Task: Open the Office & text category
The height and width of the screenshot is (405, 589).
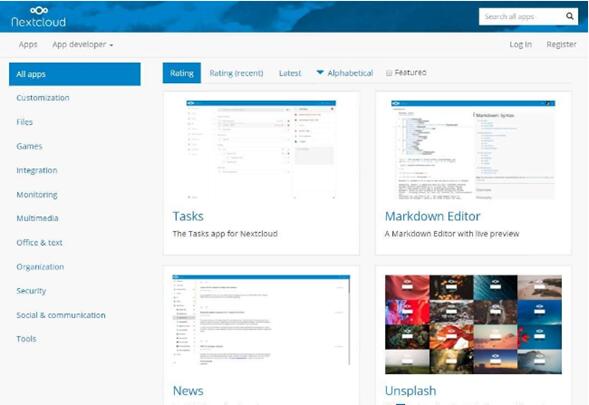Action: coord(39,243)
